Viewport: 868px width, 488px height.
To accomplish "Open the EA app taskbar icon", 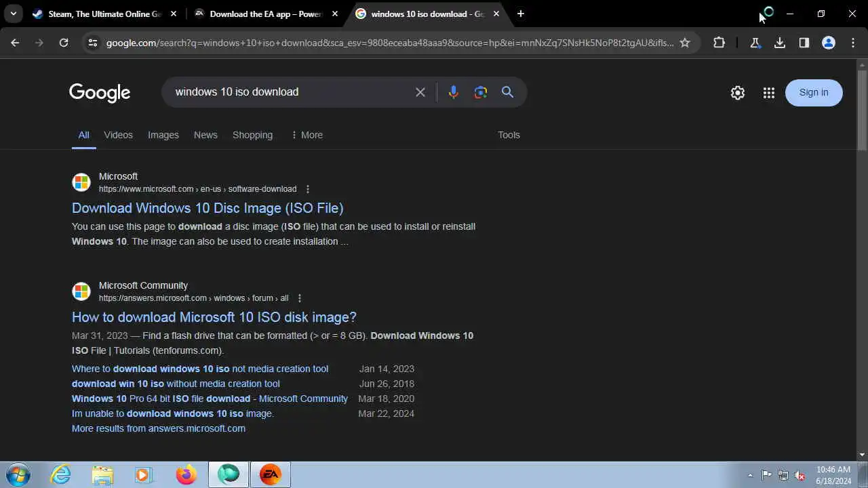I will (x=270, y=475).
